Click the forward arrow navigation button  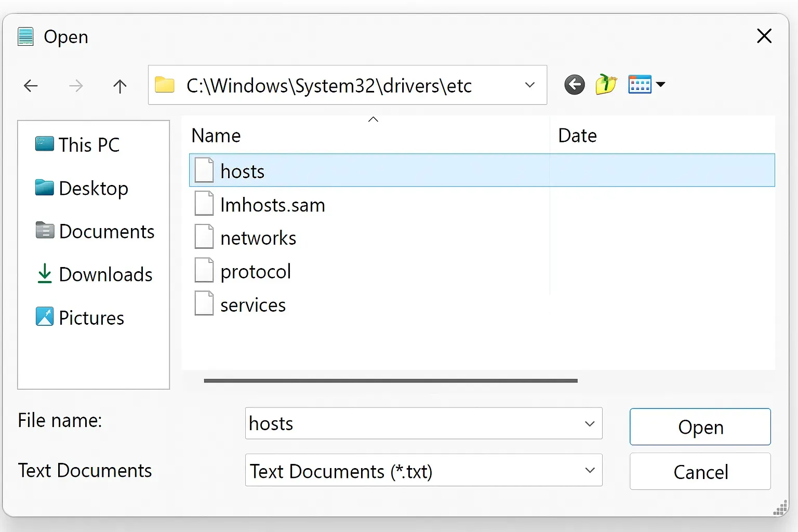[x=76, y=86]
